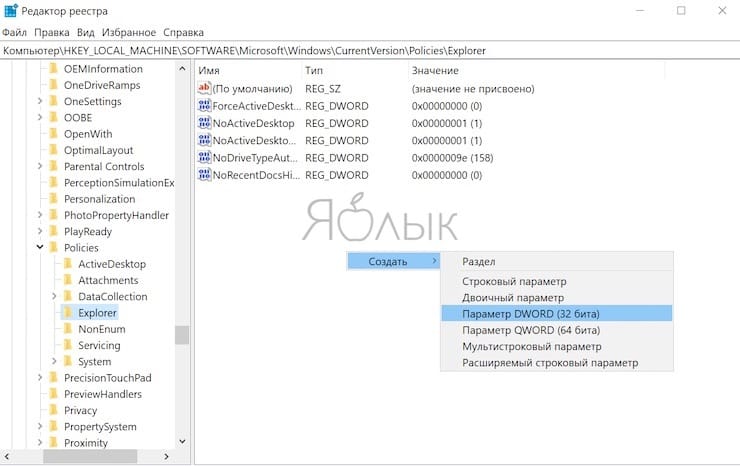
Task: Expand the PlayReady tree node
Action: (x=40, y=231)
